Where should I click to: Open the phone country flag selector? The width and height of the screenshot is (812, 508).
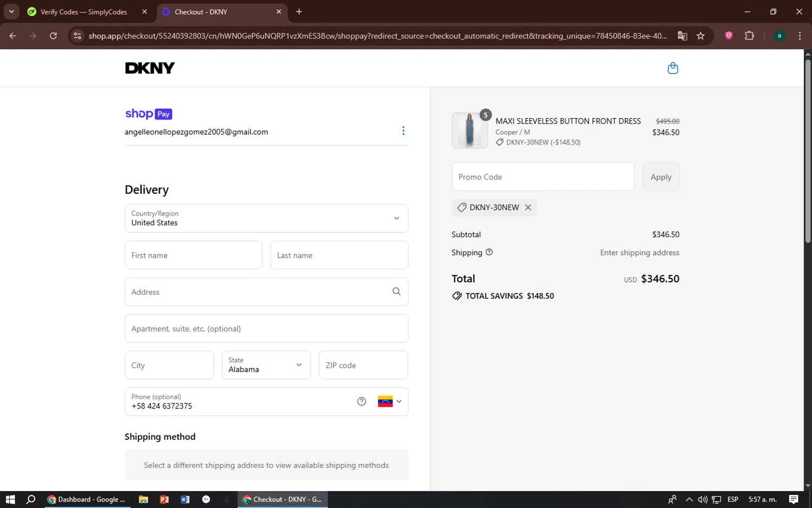click(x=390, y=401)
